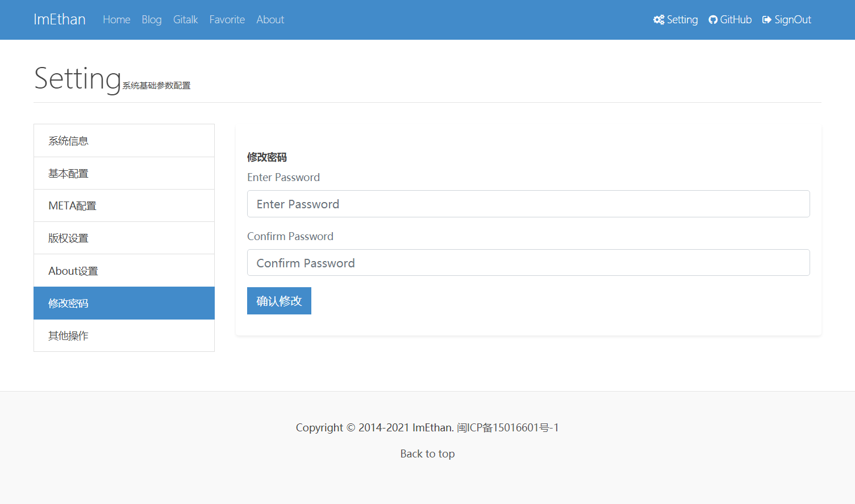Open the About nav item

click(x=270, y=20)
